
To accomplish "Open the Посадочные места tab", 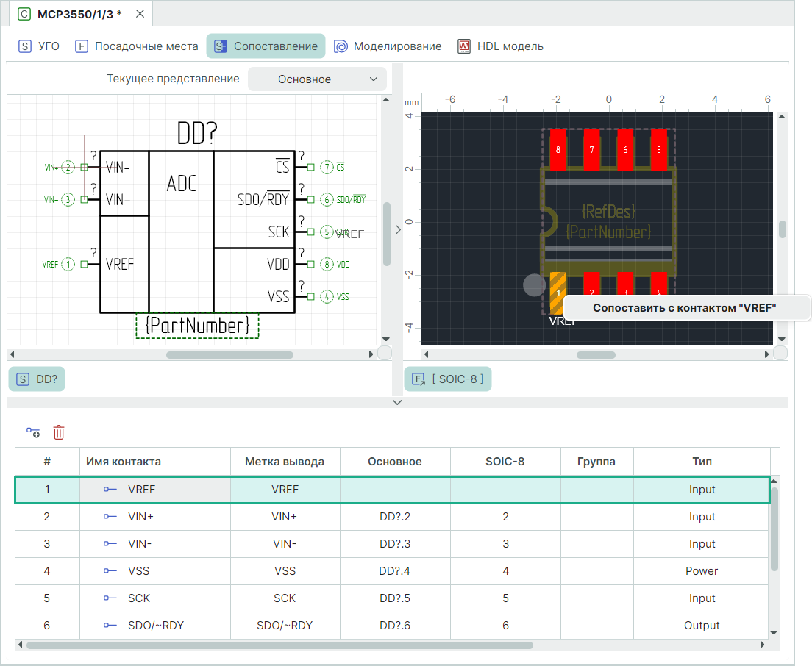I will tap(137, 46).
